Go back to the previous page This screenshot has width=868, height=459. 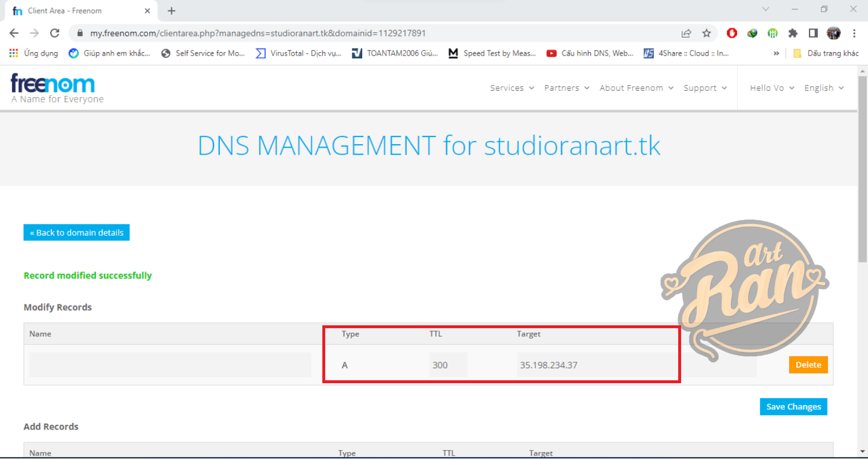click(x=14, y=33)
